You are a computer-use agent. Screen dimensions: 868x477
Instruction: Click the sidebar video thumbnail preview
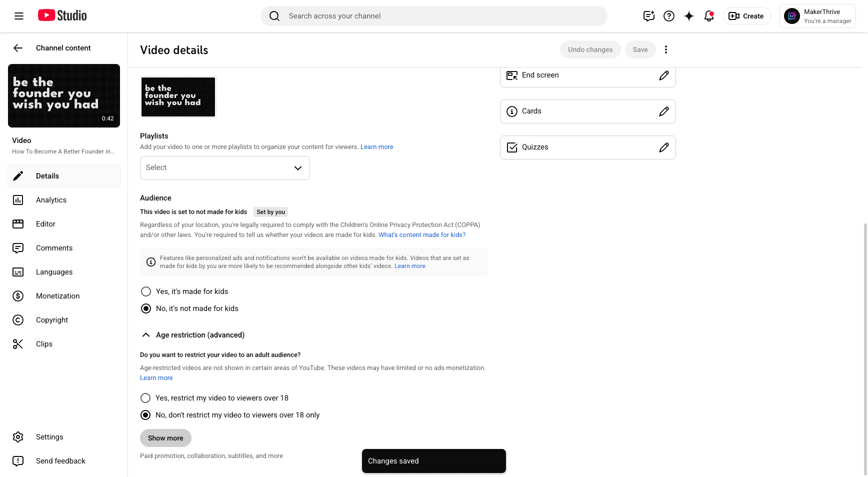64,95
